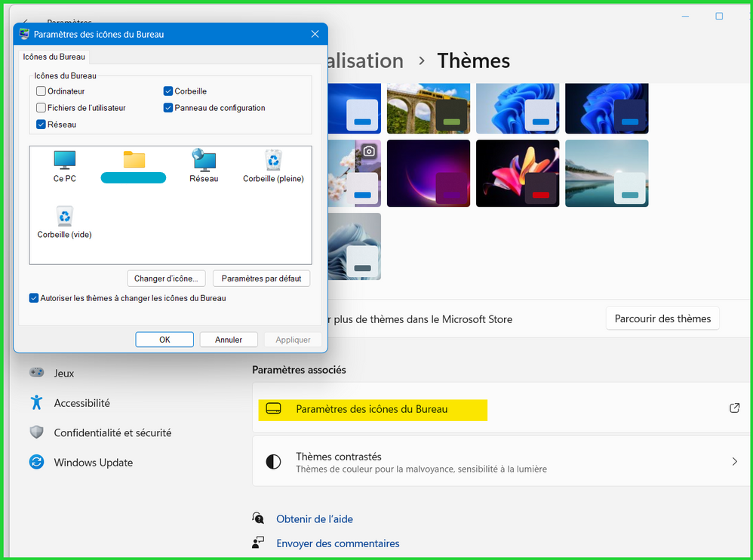Select the Ce PC desktop icon

(65, 166)
